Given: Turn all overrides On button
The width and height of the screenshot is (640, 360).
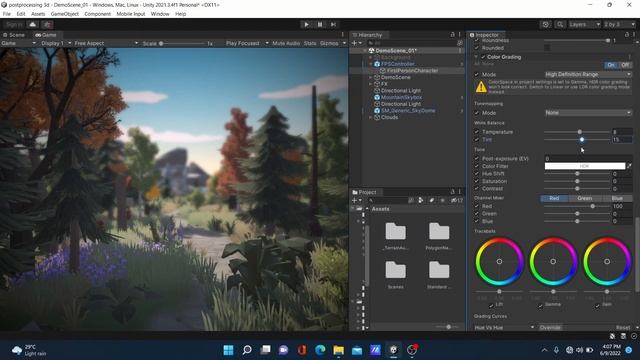Looking at the screenshot, I should pyautogui.click(x=611, y=65).
